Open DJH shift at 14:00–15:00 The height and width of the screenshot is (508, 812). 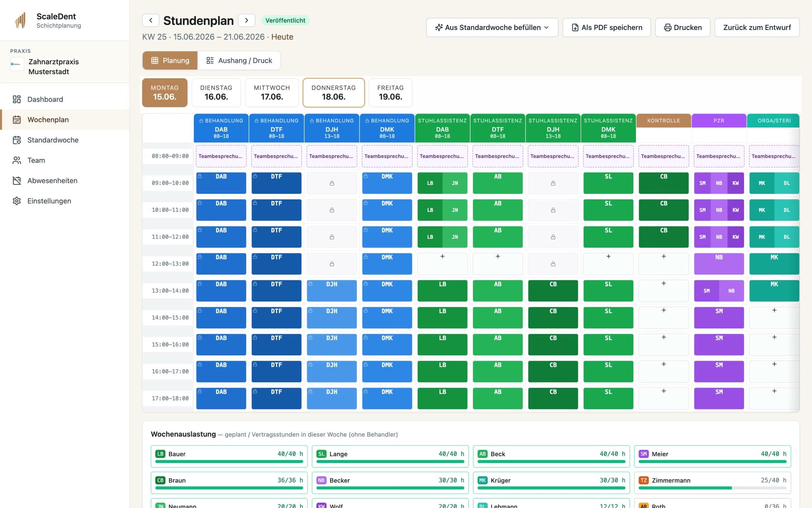tap(332, 318)
